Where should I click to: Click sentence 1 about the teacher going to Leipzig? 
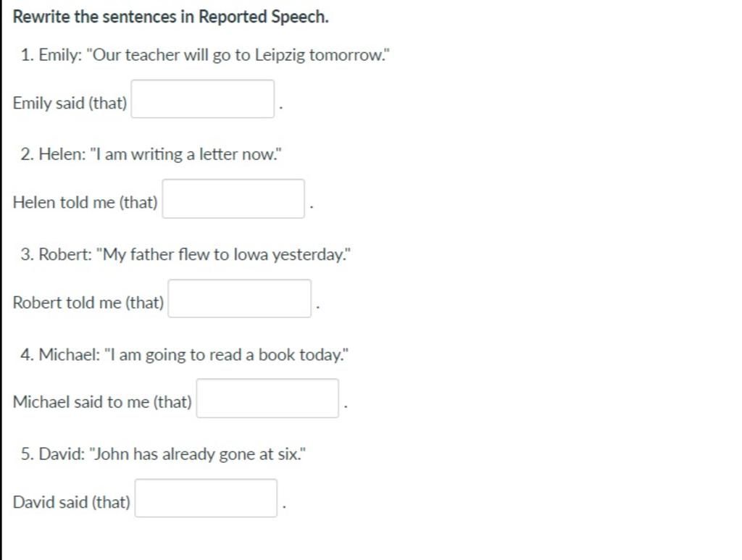205,55
